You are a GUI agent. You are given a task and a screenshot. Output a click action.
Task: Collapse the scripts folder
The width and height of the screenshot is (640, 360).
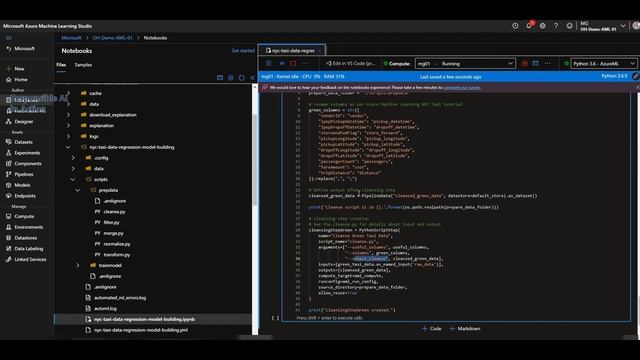(73, 180)
